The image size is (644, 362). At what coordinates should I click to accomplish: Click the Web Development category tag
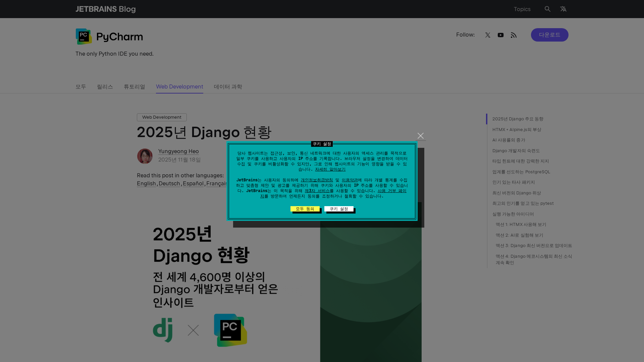point(162,117)
